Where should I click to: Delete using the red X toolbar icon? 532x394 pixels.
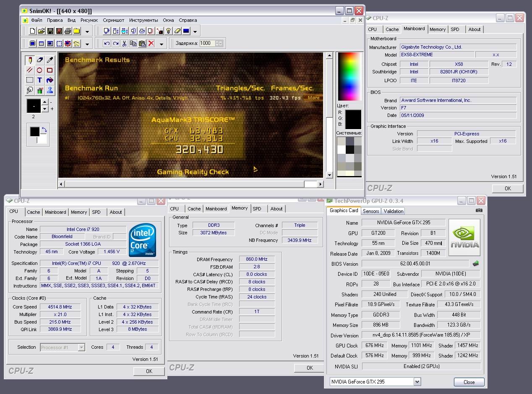point(151,43)
